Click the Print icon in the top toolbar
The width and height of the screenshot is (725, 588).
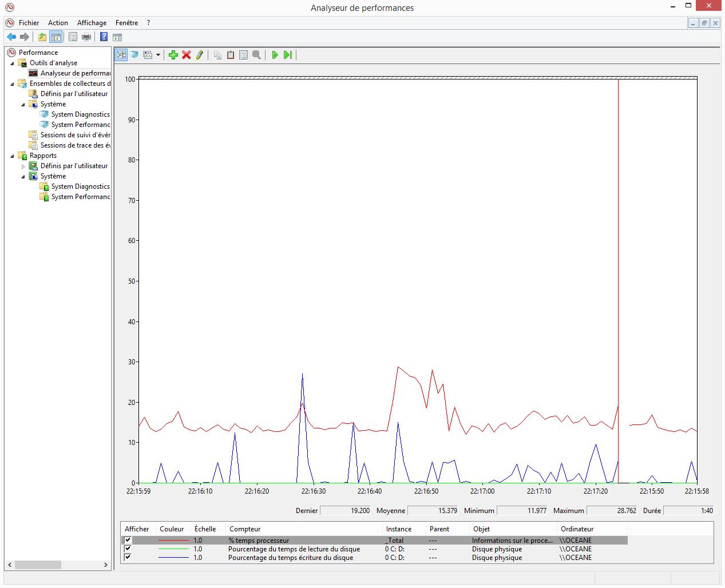coord(86,37)
